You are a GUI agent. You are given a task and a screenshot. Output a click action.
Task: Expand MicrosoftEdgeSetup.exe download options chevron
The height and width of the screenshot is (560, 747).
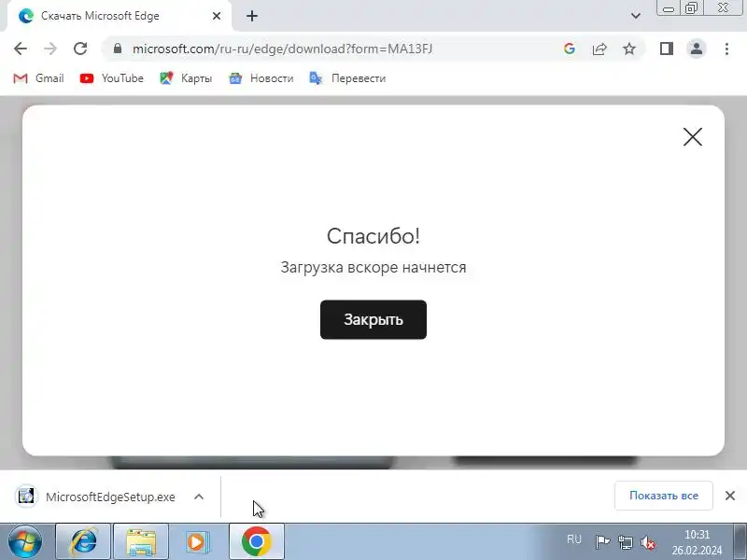click(199, 497)
